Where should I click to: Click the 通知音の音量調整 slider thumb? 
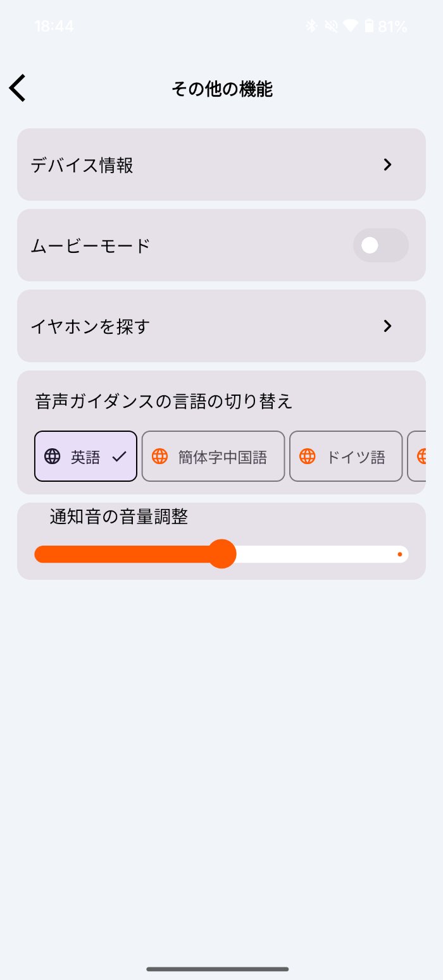222,554
